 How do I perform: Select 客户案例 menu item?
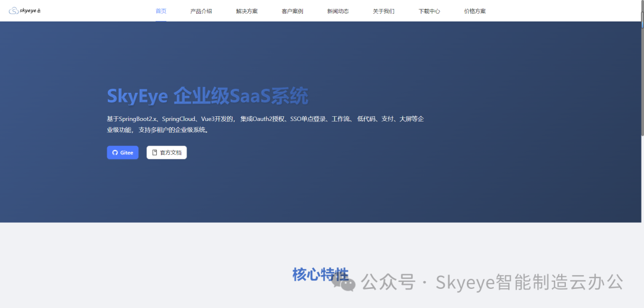pyautogui.click(x=292, y=11)
